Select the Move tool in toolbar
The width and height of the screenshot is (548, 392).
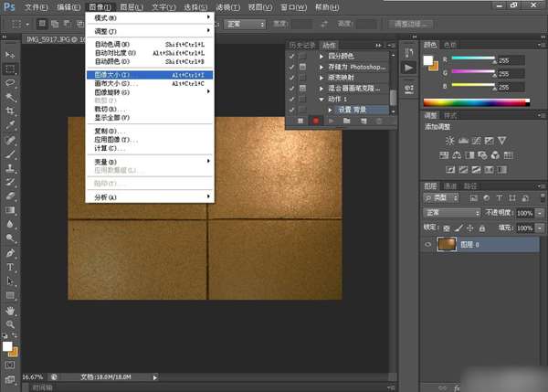click(11, 55)
